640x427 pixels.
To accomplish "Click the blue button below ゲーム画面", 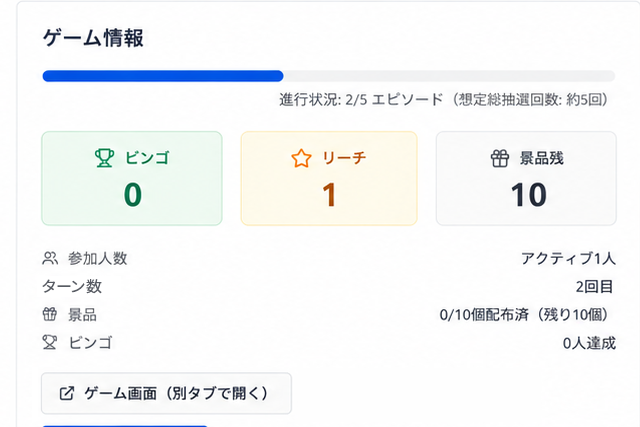I will pyautogui.click(x=125, y=426).
